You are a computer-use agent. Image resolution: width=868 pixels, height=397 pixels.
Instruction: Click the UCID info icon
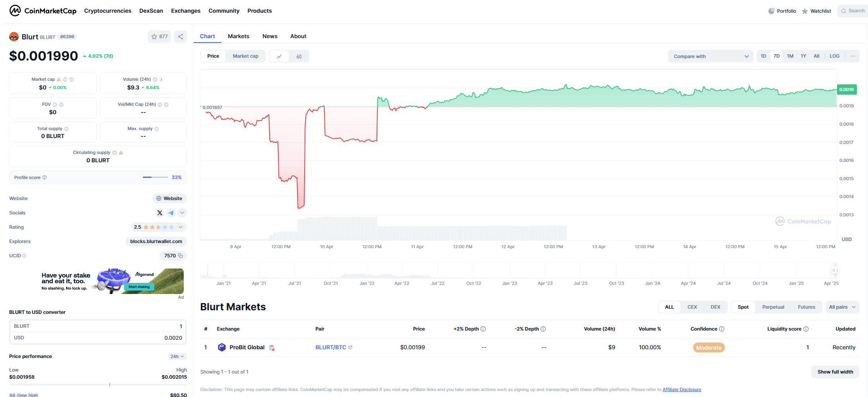[24, 256]
